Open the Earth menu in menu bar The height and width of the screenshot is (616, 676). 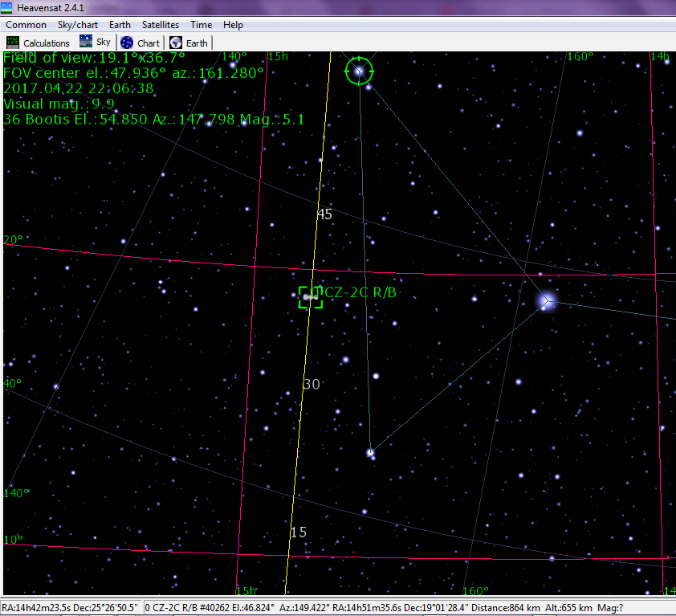tap(120, 25)
